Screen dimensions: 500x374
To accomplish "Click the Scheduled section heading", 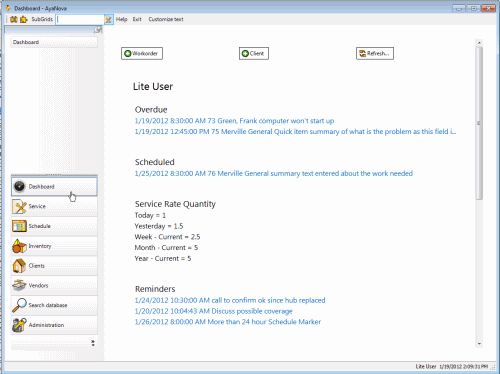I will point(155,162).
